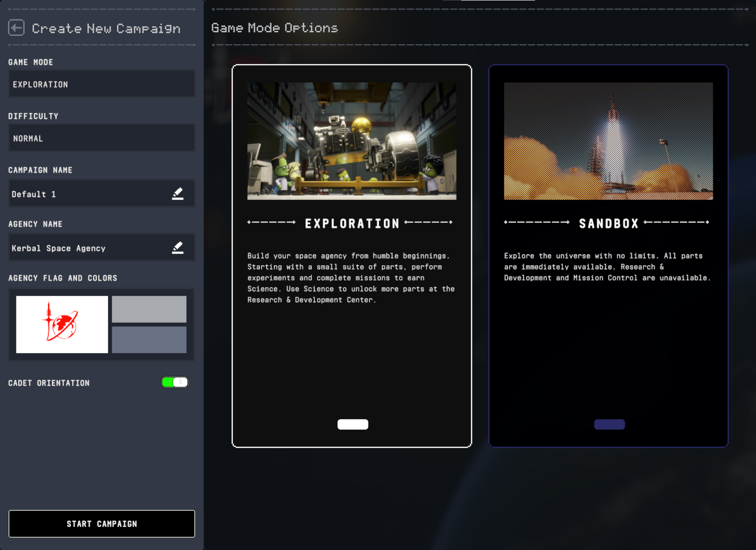Click the edit pencil for Campaign Name
Viewport: 756px width, 550px height.
[x=178, y=193]
